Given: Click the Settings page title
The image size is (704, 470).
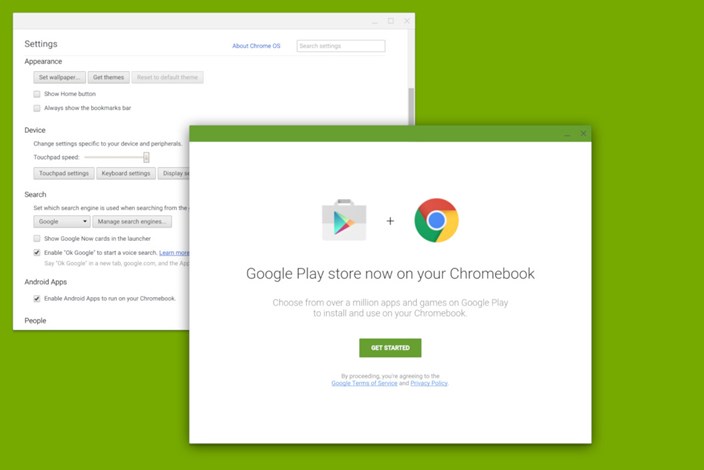Looking at the screenshot, I should [41, 44].
